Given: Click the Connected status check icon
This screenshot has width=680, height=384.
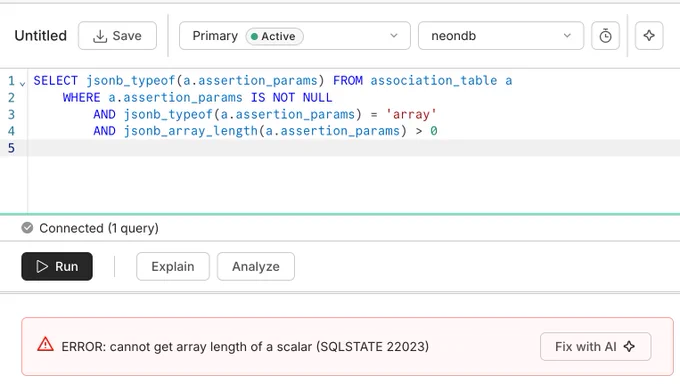Looking at the screenshot, I should tap(27, 228).
